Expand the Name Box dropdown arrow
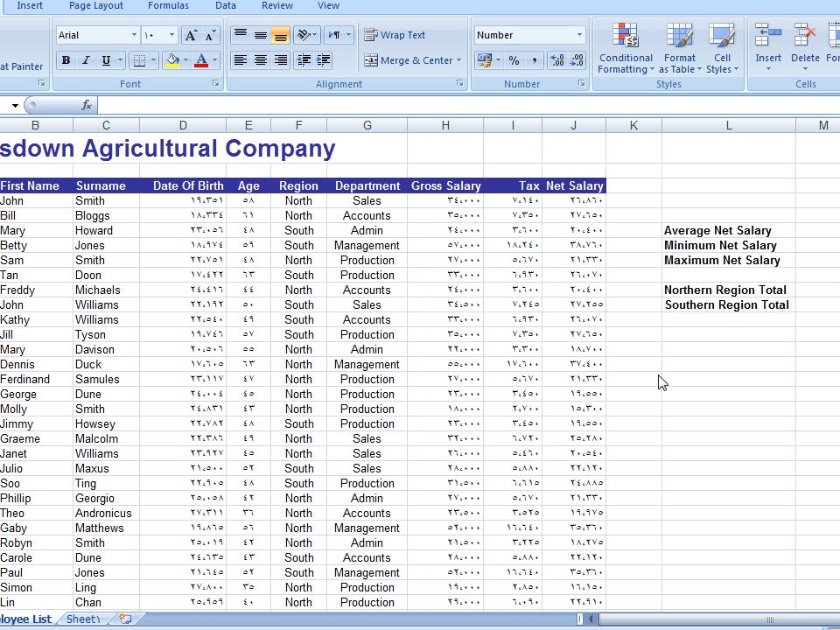Image resolution: width=840 pixels, height=630 pixels. [15, 105]
